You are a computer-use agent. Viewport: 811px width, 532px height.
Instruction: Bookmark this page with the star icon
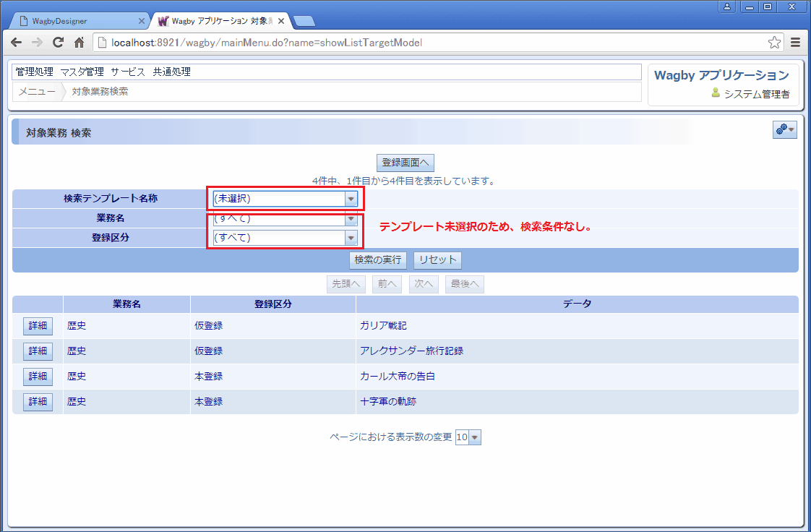(x=774, y=43)
